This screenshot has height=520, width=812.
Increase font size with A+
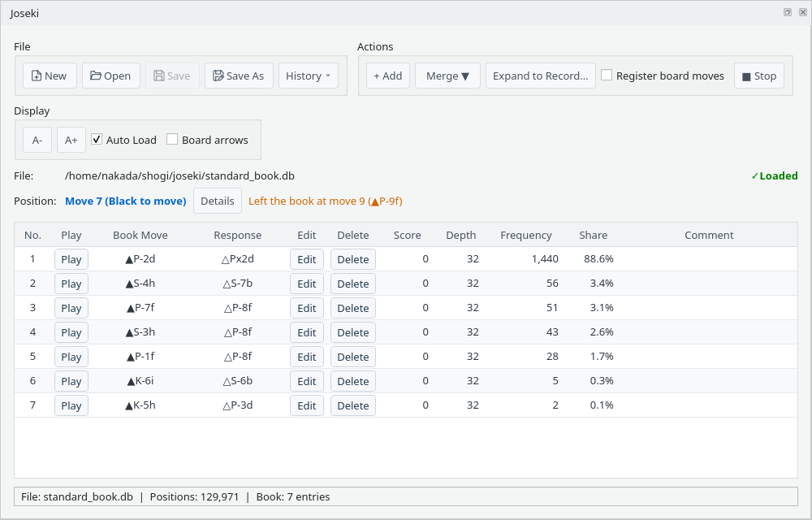click(x=71, y=140)
